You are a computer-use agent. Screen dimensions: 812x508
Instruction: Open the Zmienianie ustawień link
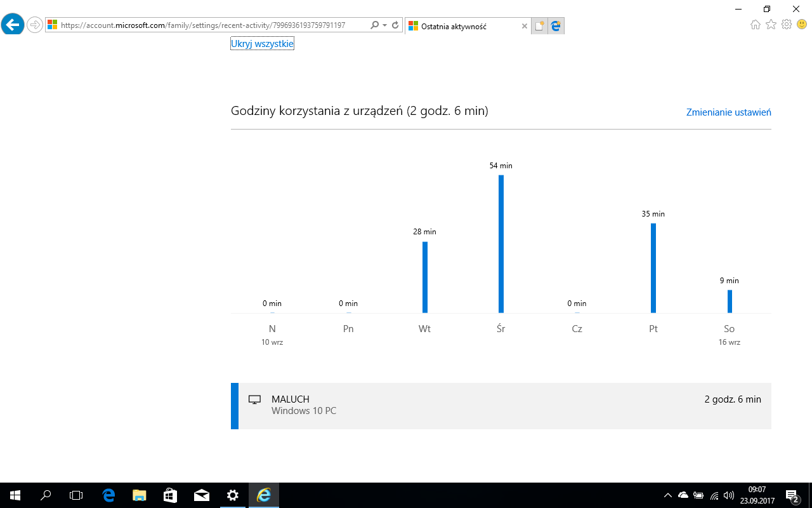728,112
